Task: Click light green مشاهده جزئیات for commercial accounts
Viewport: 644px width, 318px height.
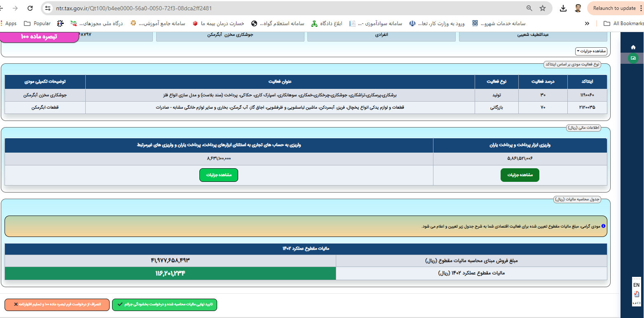Action: tap(219, 175)
